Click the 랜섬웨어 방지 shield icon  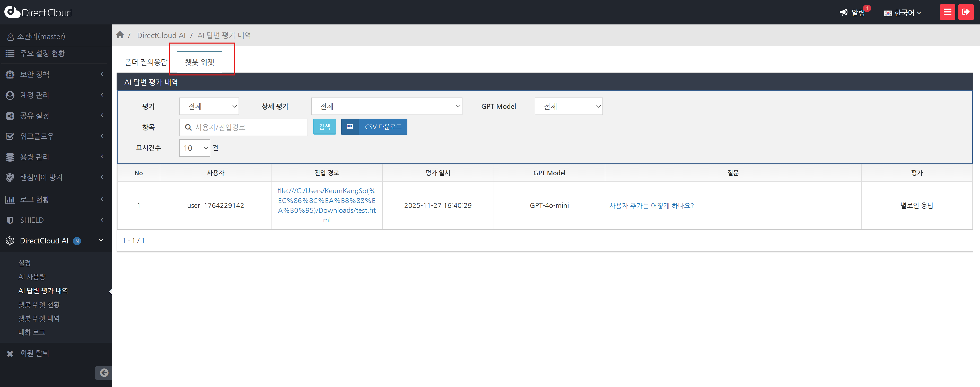[10, 177]
